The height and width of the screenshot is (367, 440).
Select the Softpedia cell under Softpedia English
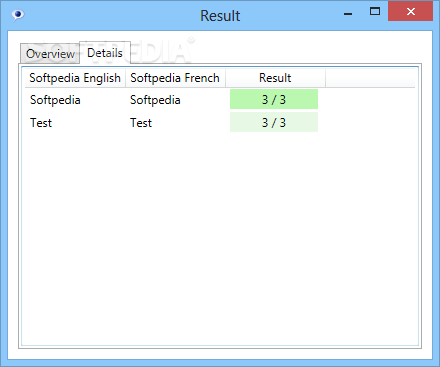(x=55, y=100)
